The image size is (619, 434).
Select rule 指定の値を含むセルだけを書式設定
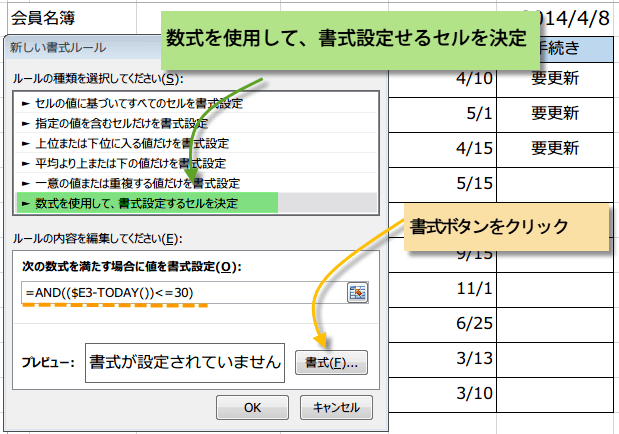tap(196, 124)
